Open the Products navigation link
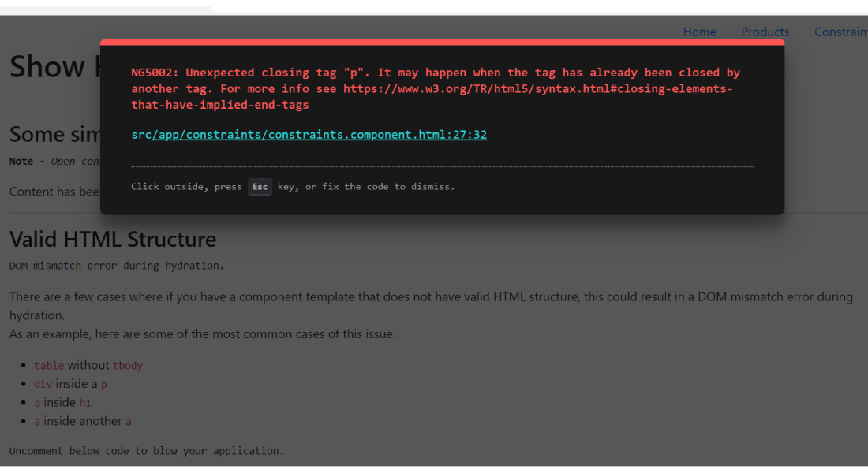 click(x=765, y=32)
